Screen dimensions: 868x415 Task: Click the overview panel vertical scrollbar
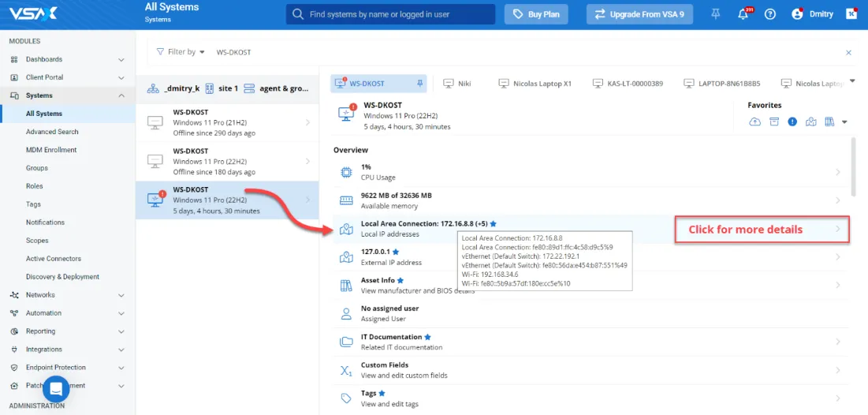point(853,166)
